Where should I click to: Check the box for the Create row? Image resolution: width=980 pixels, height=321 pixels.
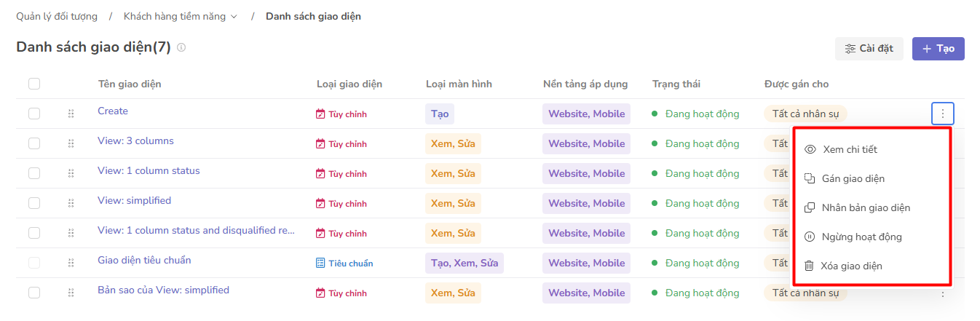[x=34, y=114]
